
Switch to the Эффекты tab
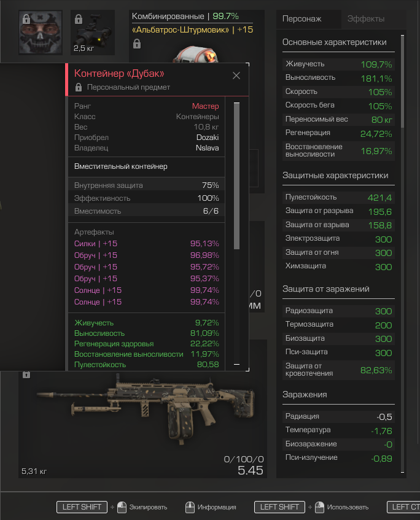click(x=366, y=19)
